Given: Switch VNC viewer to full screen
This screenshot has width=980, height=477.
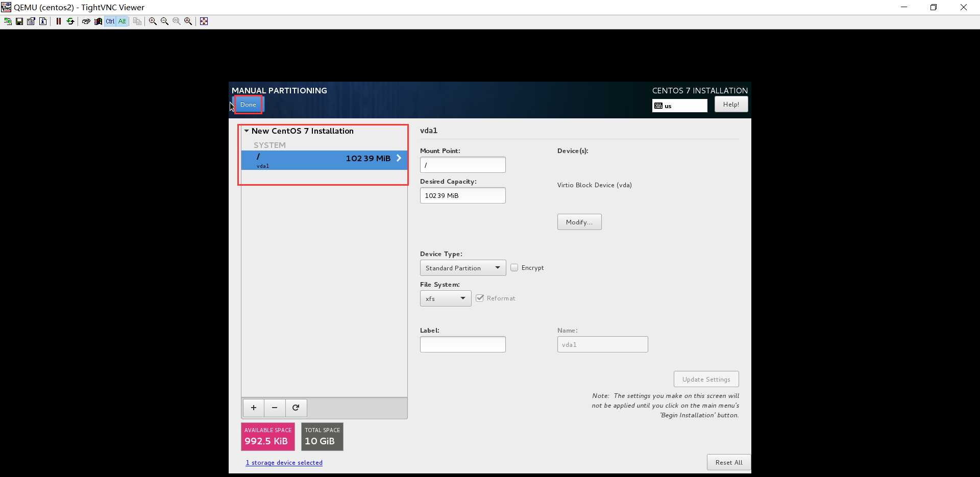Looking at the screenshot, I should coord(204,21).
